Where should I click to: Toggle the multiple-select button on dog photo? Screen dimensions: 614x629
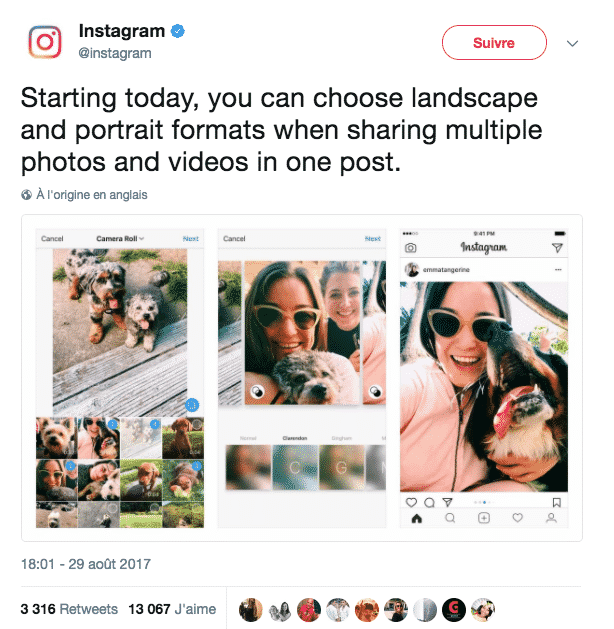pos(192,405)
